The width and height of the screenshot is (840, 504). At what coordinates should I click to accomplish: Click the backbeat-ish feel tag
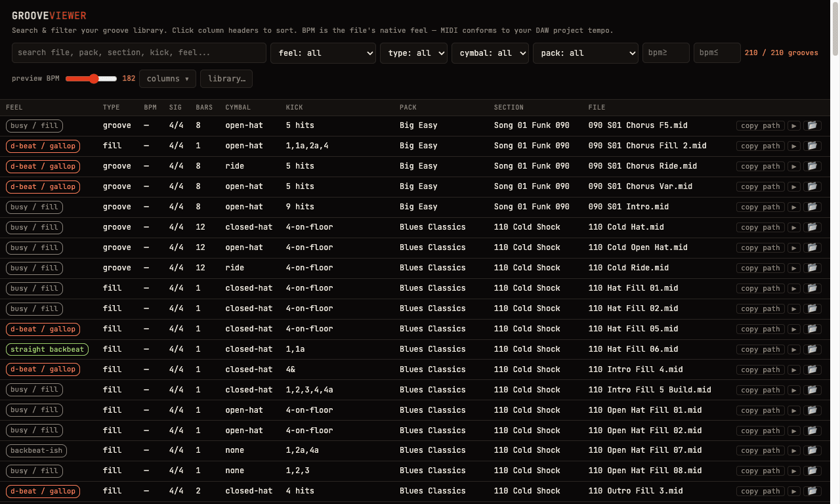(36, 451)
